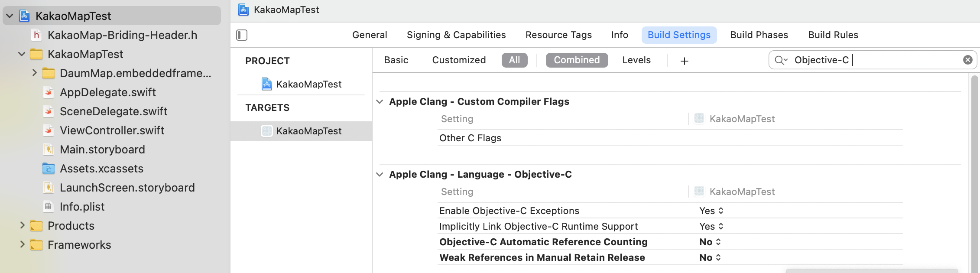Click the KakaoMapTest target app icon under TARGETS
This screenshot has height=273, width=980.
[267, 131]
